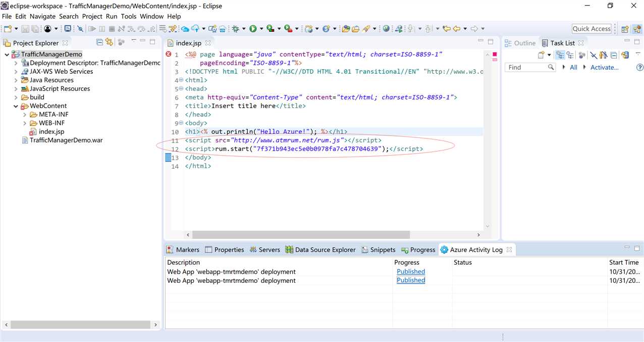Collapse the TrafficManagerDemo project node
The height and width of the screenshot is (342, 644).
7,54
